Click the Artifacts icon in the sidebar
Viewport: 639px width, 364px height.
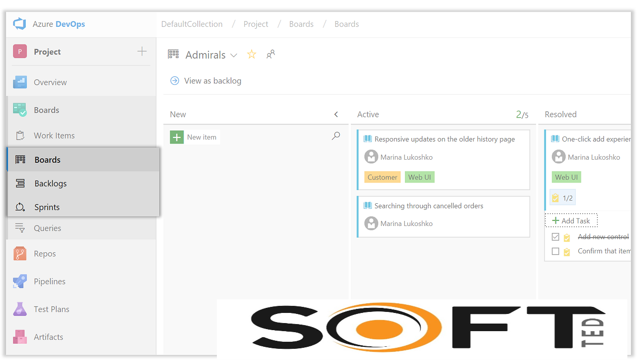[x=20, y=337]
